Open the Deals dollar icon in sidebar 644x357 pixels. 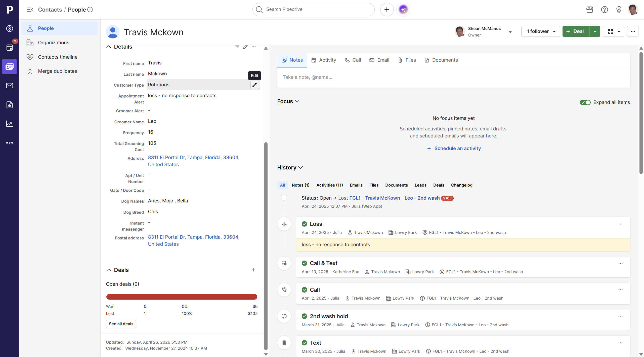pyautogui.click(x=10, y=28)
